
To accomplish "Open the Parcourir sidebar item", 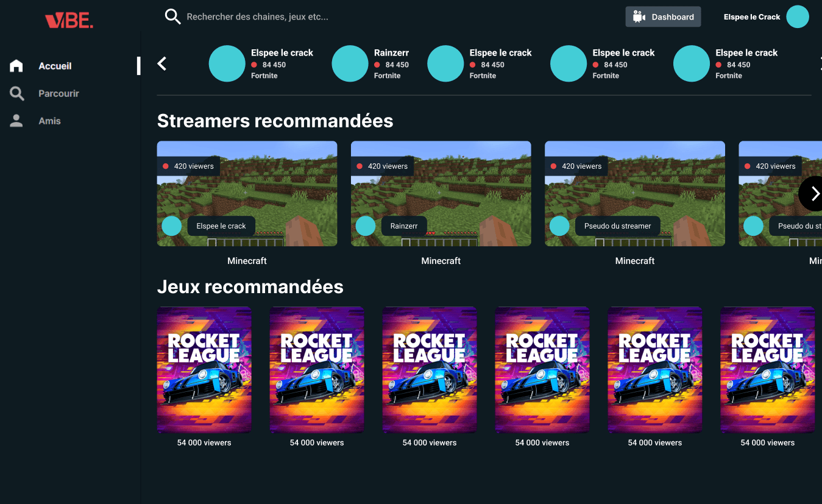I will coord(58,93).
